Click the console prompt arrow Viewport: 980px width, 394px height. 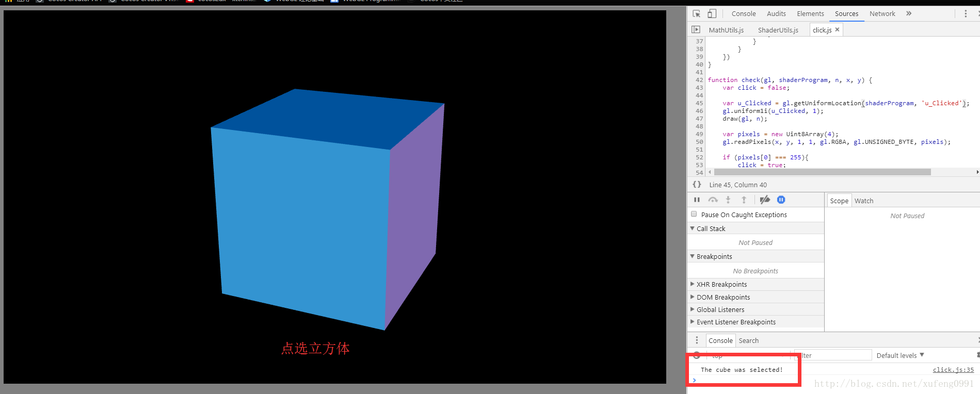click(x=695, y=380)
